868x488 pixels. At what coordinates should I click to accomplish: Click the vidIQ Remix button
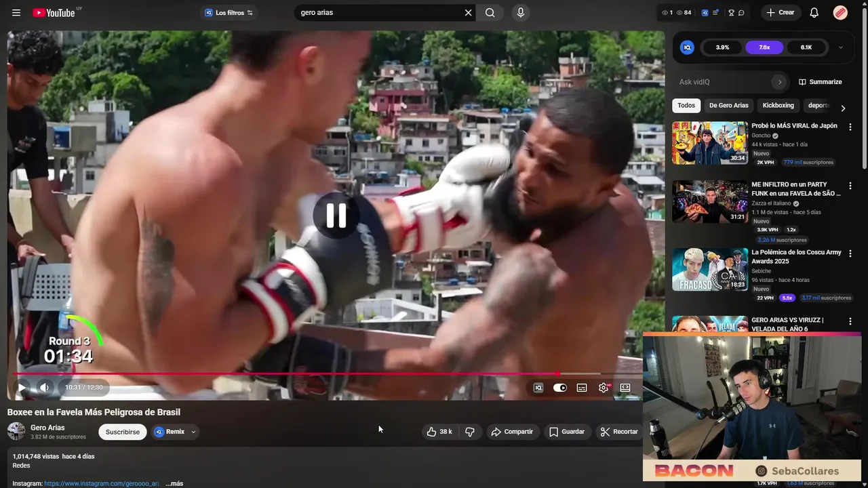(170, 432)
